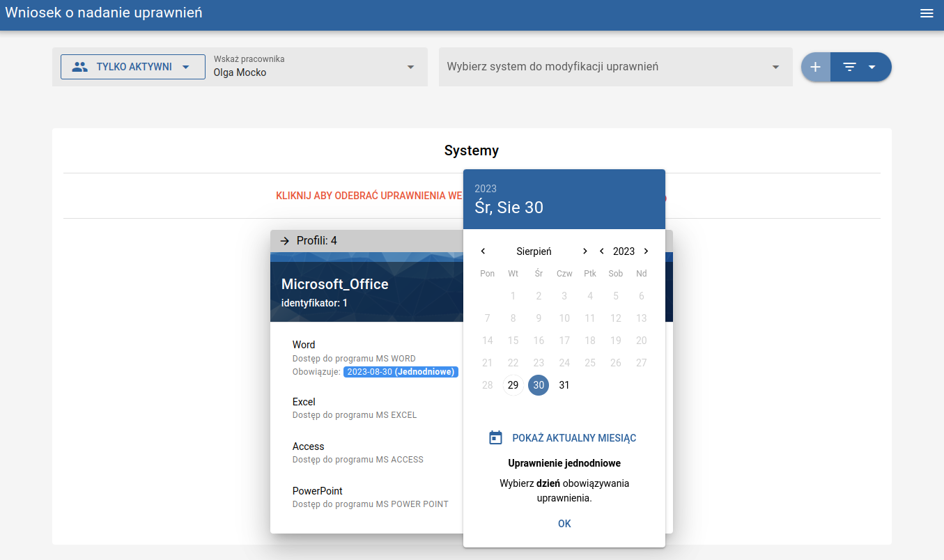This screenshot has width=944, height=560.
Task: Go to previous month arrow
Action: pos(483,251)
